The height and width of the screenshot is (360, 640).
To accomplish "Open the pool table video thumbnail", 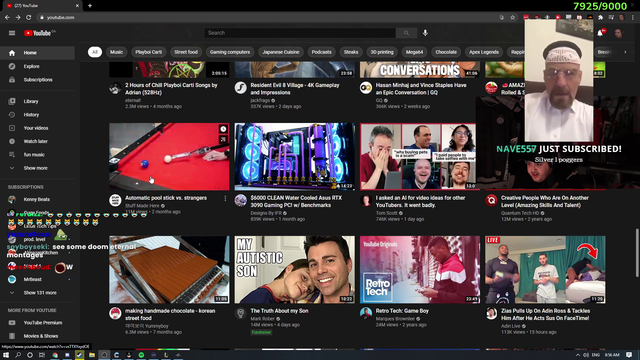I will click(169, 157).
